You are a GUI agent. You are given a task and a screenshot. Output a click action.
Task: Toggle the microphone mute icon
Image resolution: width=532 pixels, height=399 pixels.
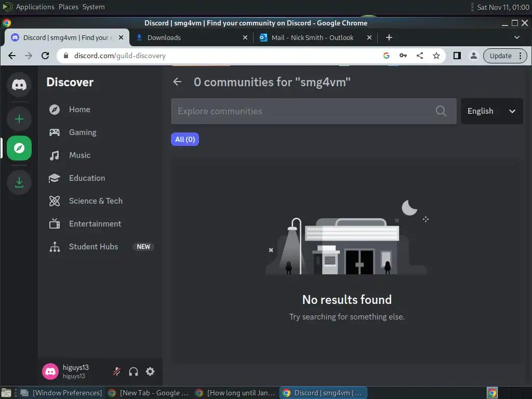(x=117, y=371)
